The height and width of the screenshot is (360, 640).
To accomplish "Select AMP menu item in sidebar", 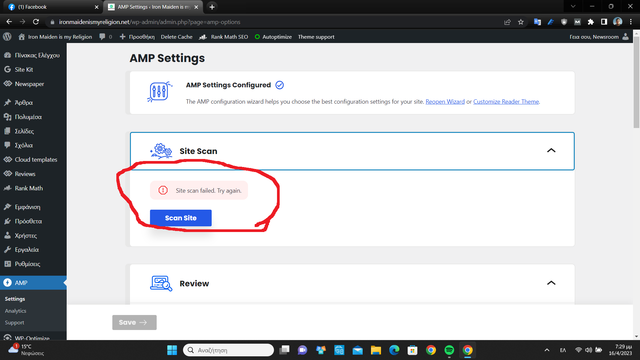I will click(33, 283).
